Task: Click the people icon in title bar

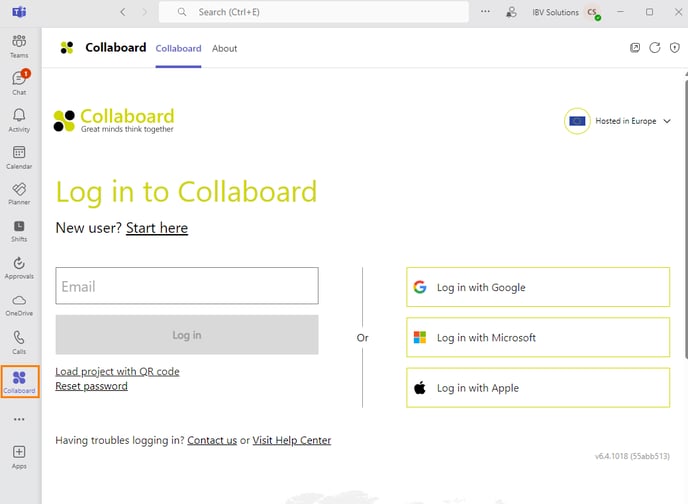Action: click(x=511, y=12)
